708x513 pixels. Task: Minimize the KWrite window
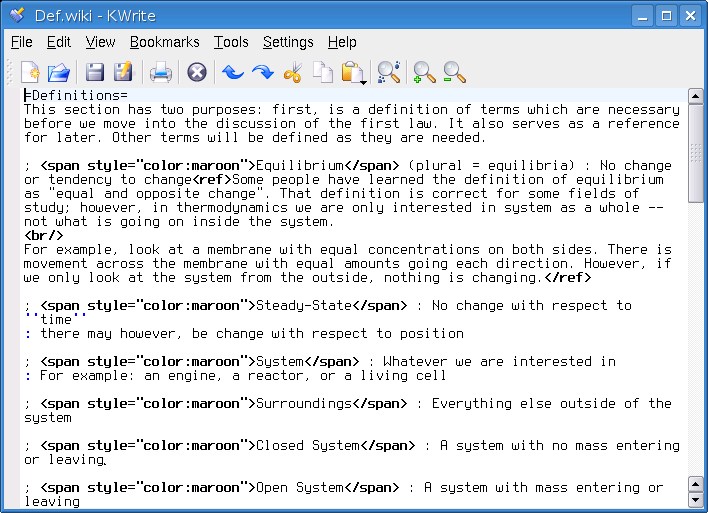point(643,16)
